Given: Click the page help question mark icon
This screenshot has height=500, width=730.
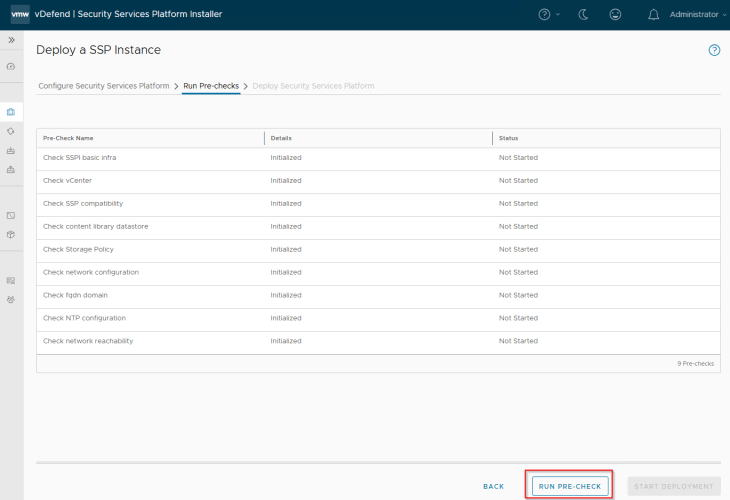Looking at the screenshot, I should pyautogui.click(x=714, y=50).
